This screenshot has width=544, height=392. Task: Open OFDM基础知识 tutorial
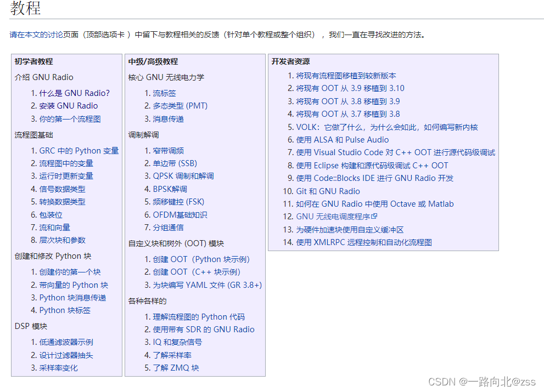[180, 215]
